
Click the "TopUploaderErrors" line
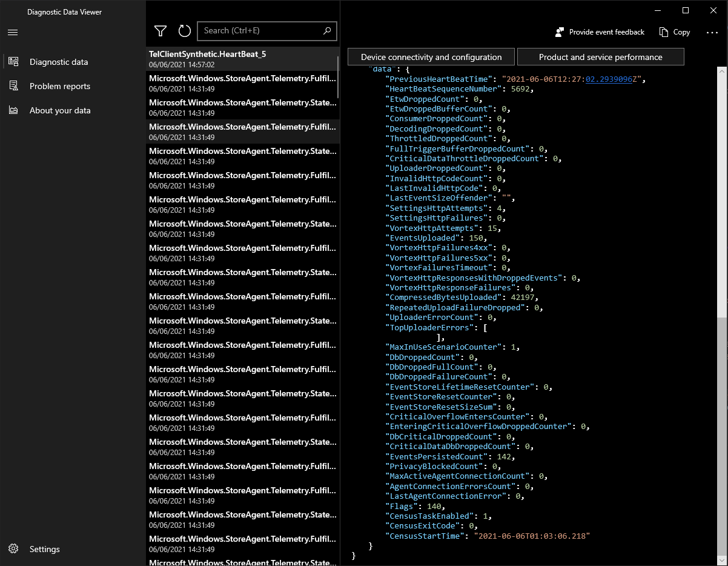pyautogui.click(x=436, y=327)
